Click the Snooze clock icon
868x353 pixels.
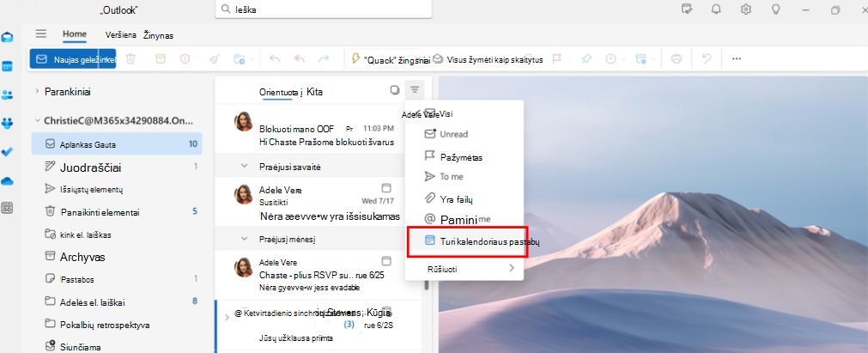[611, 58]
